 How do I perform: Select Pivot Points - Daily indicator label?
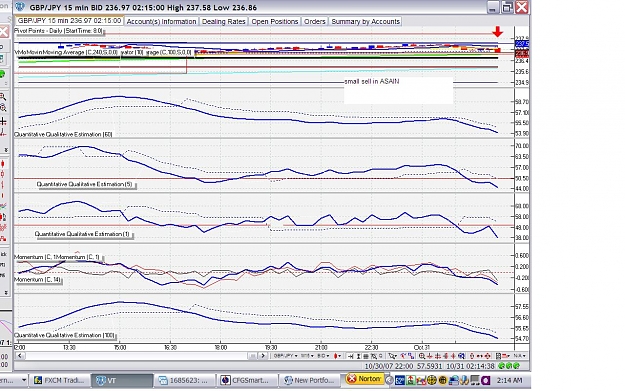click(59, 31)
